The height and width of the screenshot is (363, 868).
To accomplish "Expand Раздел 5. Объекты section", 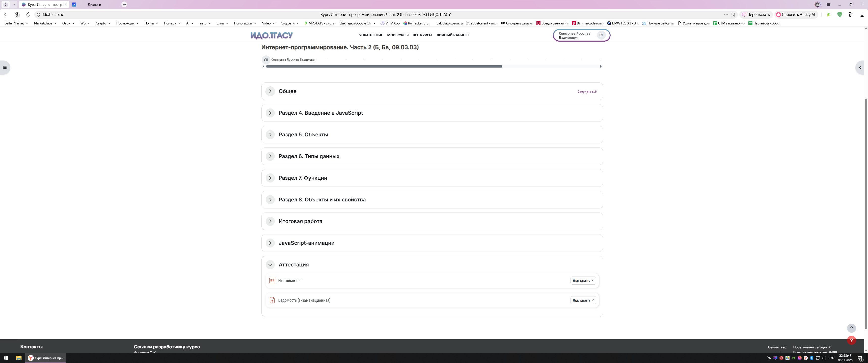I will (x=270, y=135).
